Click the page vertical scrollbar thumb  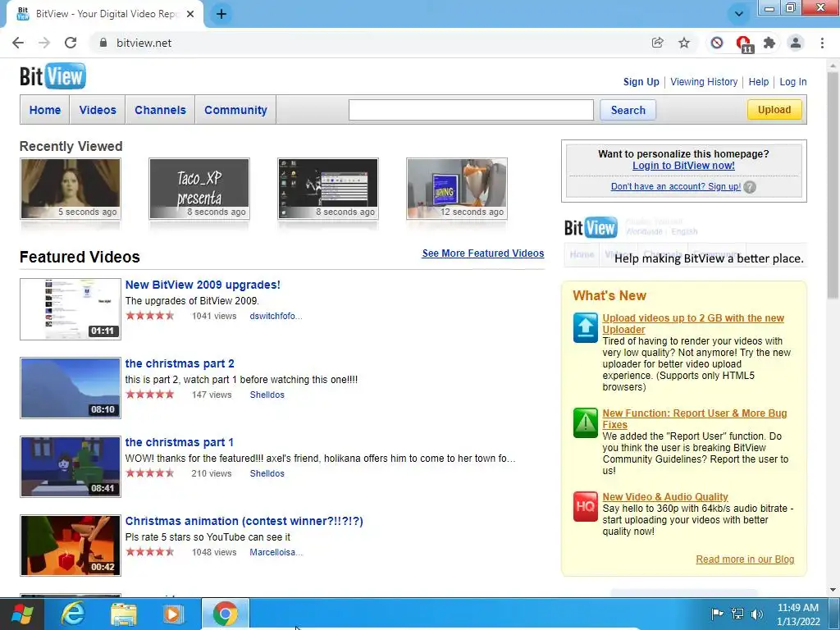(833, 185)
